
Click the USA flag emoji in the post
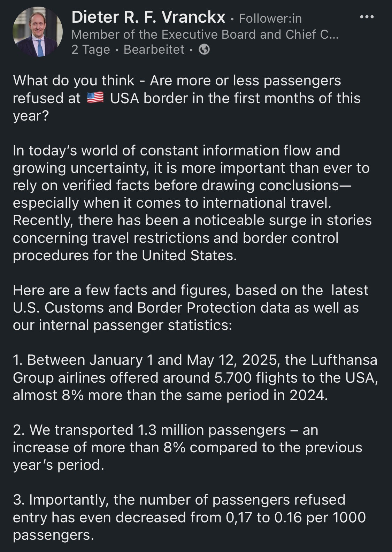pos(95,98)
